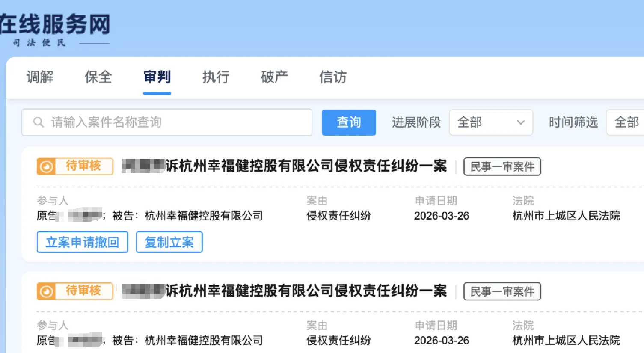
Task: Click the 民事一审案件 tag on the first case
Action: pos(502,167)
